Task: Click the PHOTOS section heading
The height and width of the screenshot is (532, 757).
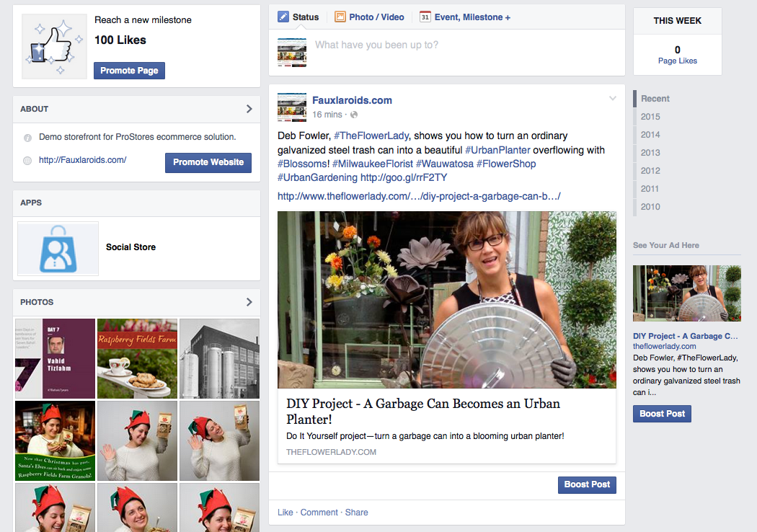Action: tap(37, 302)
